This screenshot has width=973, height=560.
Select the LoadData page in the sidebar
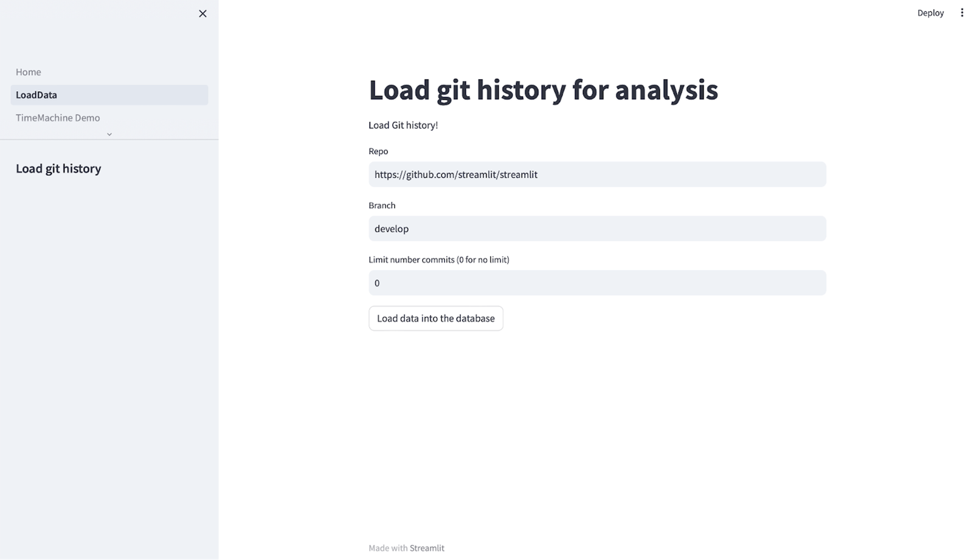36,95
